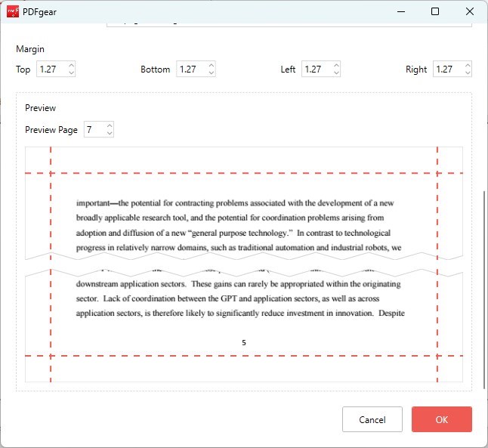The width and height of the screenshot is (488, 448).
Task: Decrease the Top margin with down arrow
Action: (x=72, y=73)
